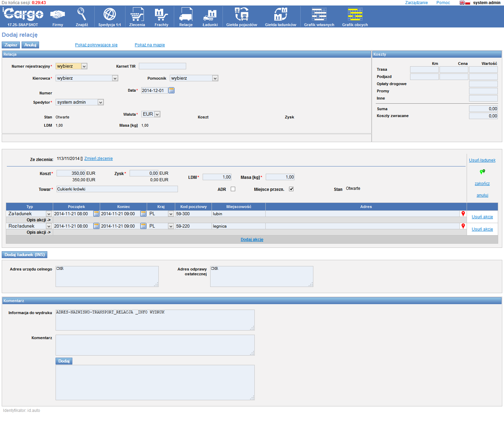504x427 pixels.
Task: Open calendar for Rozładunek Początek date
Action: point(96,226)
